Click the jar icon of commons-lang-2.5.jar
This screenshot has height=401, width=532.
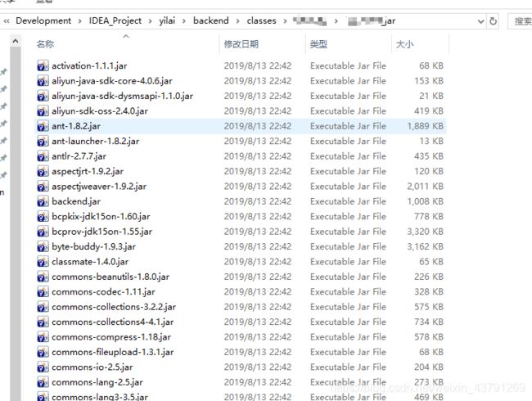(43, 382)
